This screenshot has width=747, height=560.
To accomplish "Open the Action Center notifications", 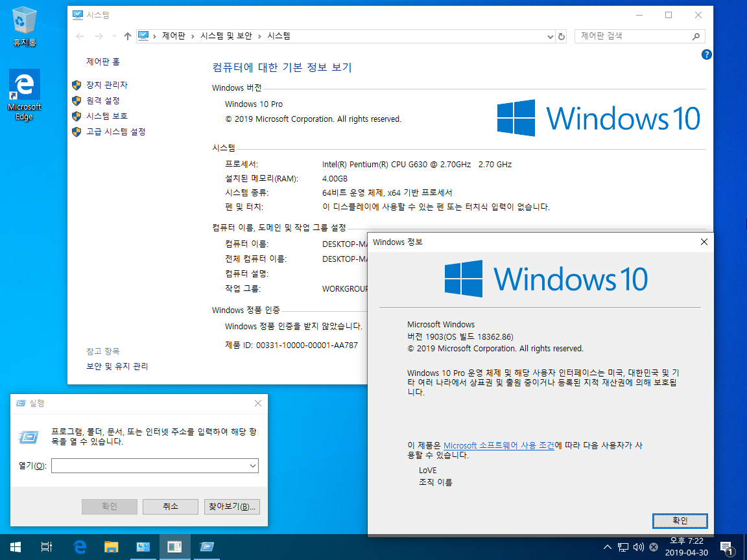I will [728, 548].
